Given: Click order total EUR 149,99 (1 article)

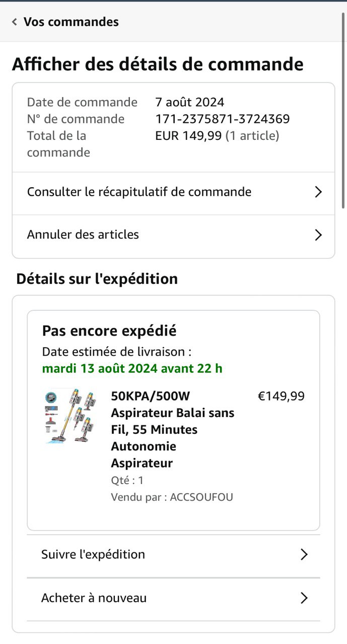Looking at the screenshot, I should tap(217, 136).
